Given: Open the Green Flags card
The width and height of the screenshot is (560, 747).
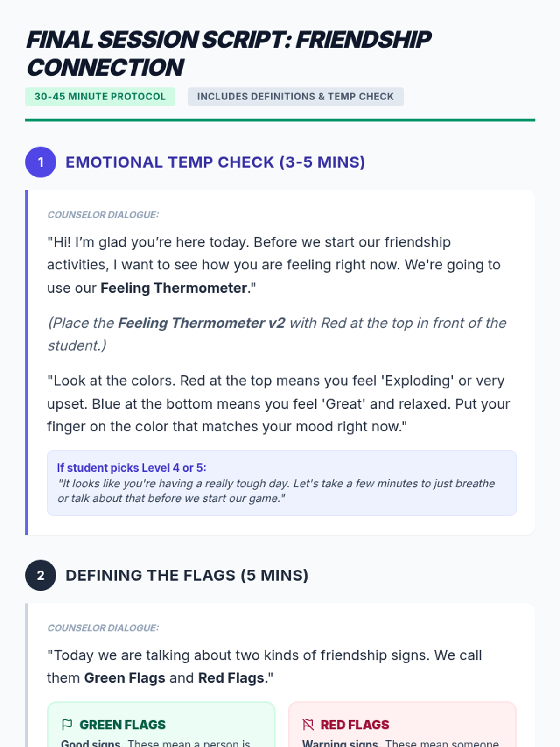Looking at the screenshot, I should tap(161, 724).
